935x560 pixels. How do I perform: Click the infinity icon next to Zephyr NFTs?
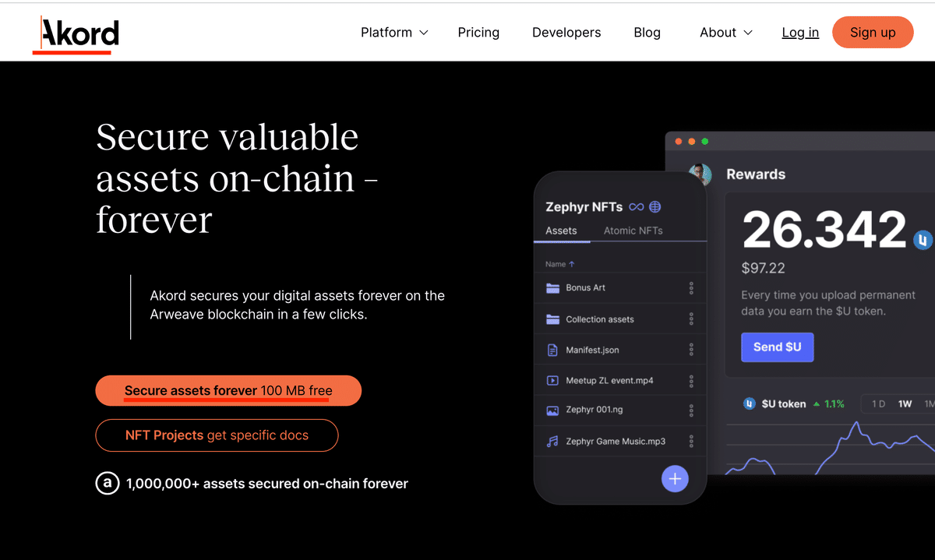coord(637,207)
